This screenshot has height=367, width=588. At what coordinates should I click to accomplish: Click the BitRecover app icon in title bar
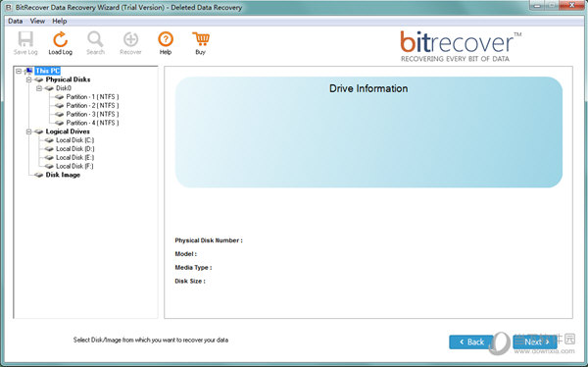click(x=8, y=8)
